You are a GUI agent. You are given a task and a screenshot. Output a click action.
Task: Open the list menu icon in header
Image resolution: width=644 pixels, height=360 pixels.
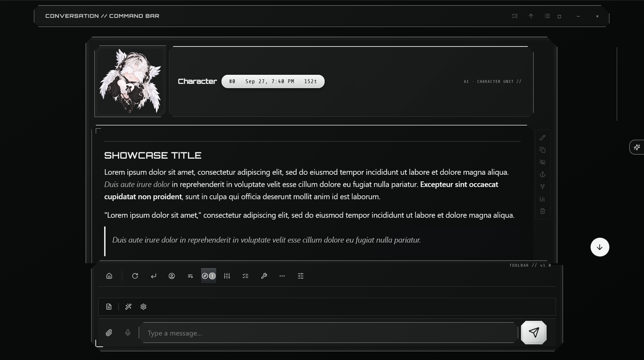pyautogui.click(x=547, y=16)
